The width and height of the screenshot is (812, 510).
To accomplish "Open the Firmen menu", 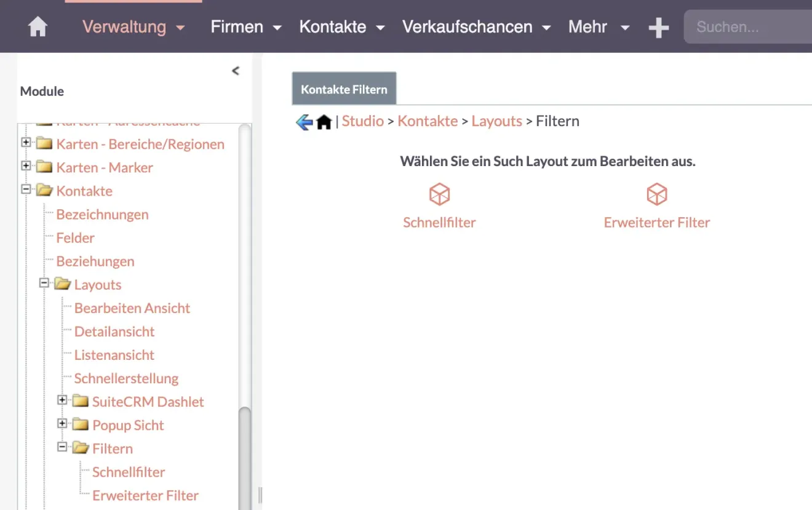I will click(x=245, y=27).
